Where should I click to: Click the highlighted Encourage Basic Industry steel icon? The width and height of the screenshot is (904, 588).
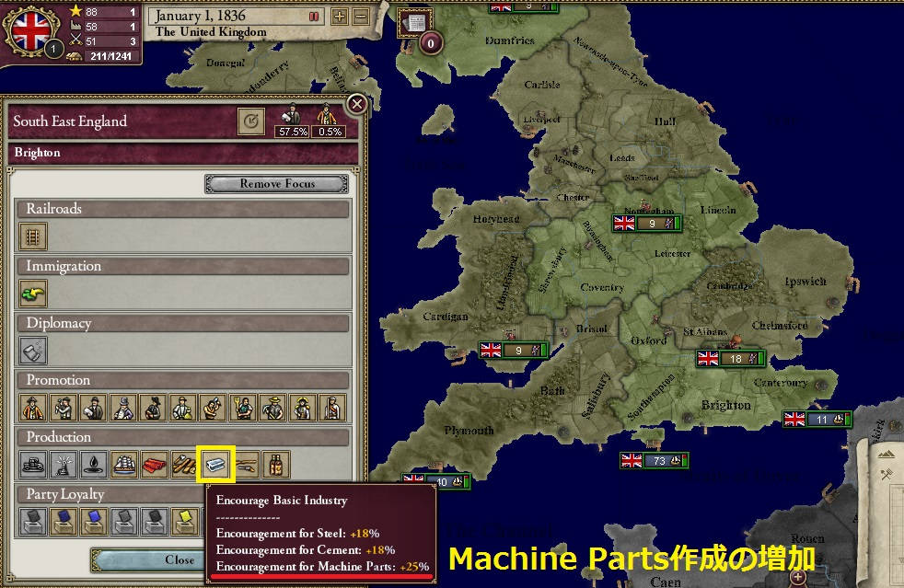(x=214, y=465)
